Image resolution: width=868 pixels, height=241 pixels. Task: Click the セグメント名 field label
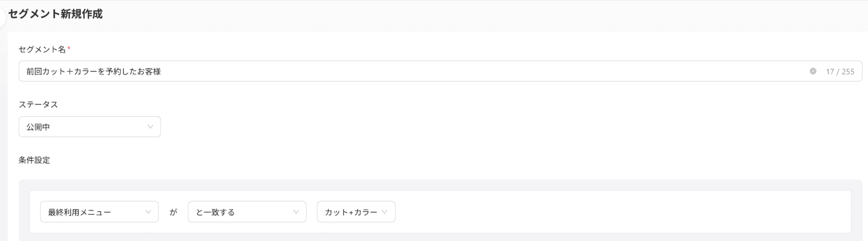pyautogui.click(x=42, y=50)
